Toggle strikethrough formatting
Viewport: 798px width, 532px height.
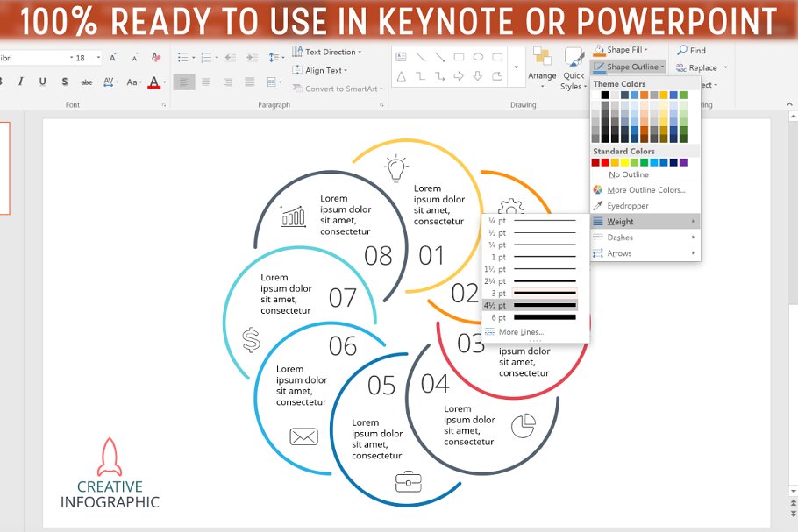(86, 82)
